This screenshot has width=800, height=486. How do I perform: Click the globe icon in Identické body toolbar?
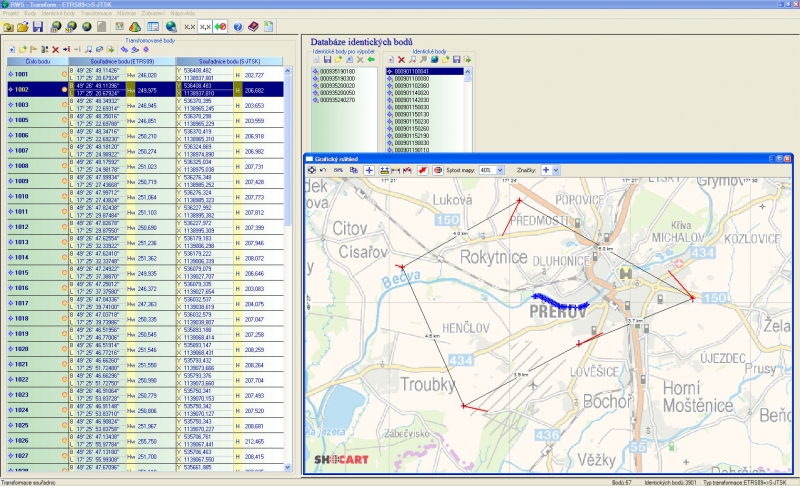tap(434, 60)
